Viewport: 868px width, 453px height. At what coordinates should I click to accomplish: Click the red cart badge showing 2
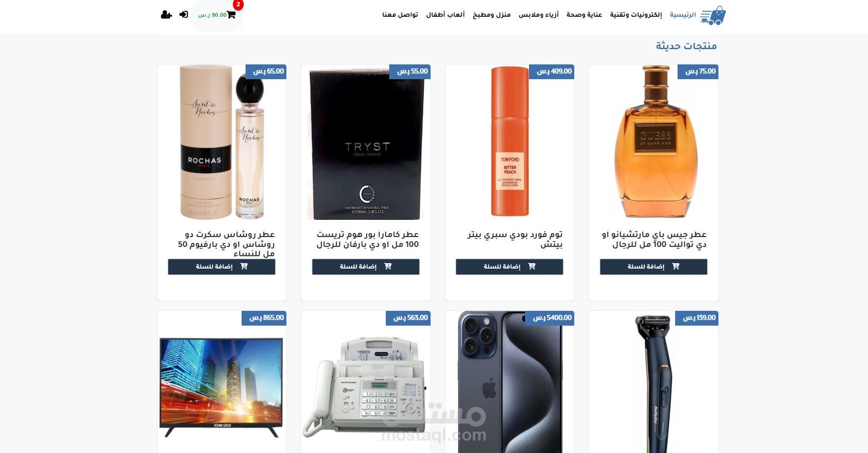pyautogui.click(x=238, y=4)
